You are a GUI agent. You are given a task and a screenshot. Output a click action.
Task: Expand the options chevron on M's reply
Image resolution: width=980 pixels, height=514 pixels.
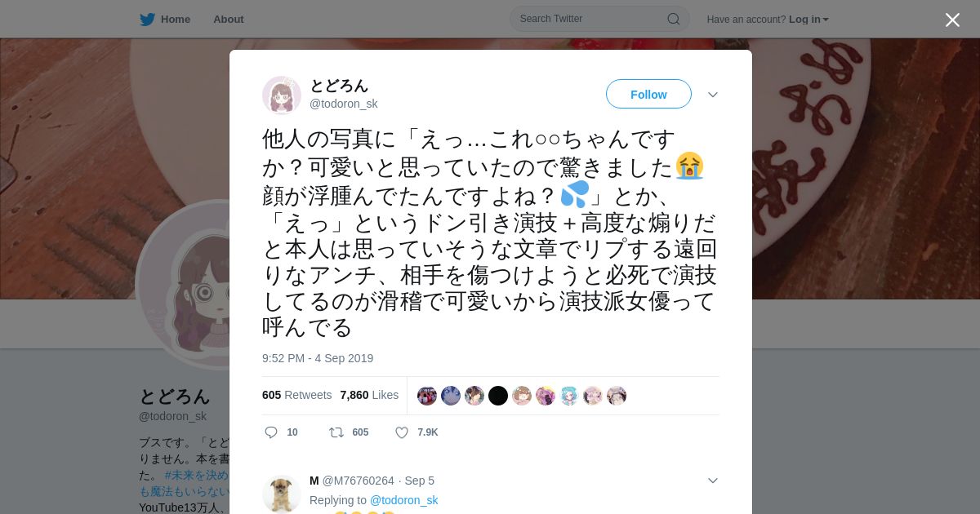pyautogui.click(x=713, y=481)
